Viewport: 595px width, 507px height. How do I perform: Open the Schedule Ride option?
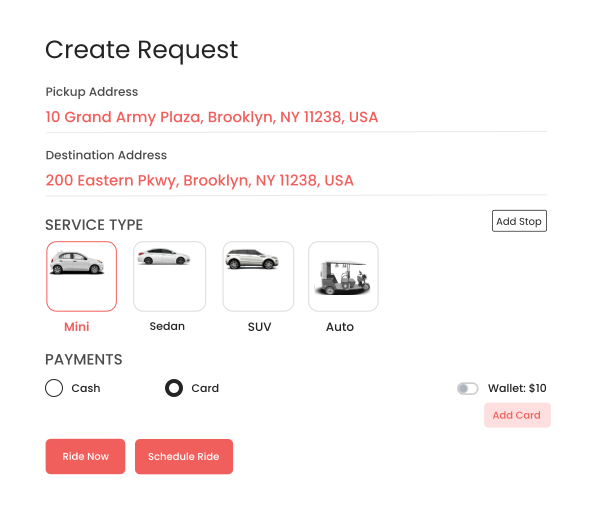(184, 457)
